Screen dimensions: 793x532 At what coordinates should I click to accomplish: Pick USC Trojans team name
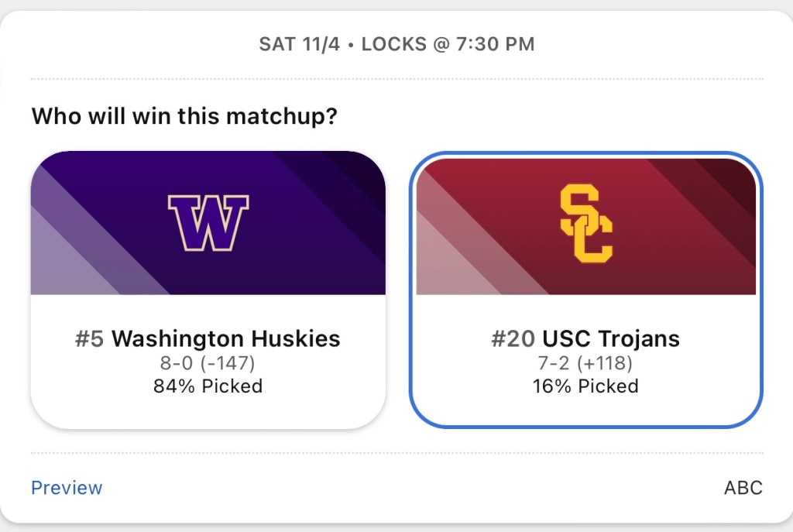[611, 339]
